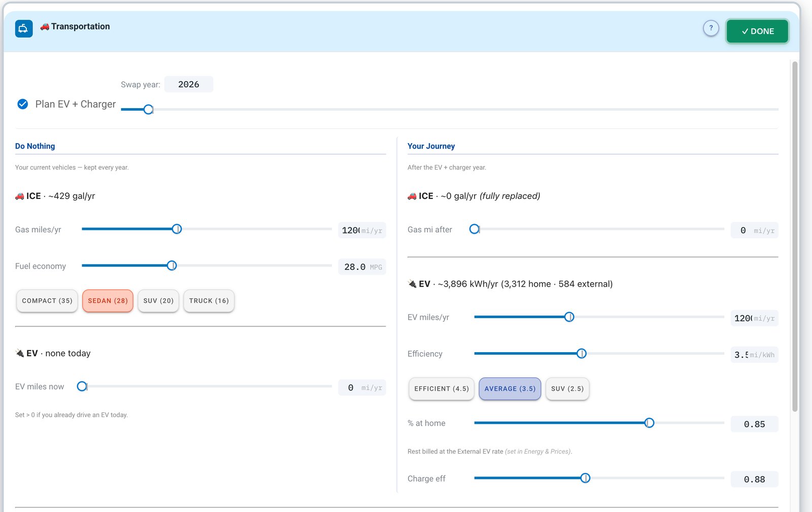Focus the Gas miles/yr value field
Viewport: 812px width, 512px height.
tap(362, 230)
